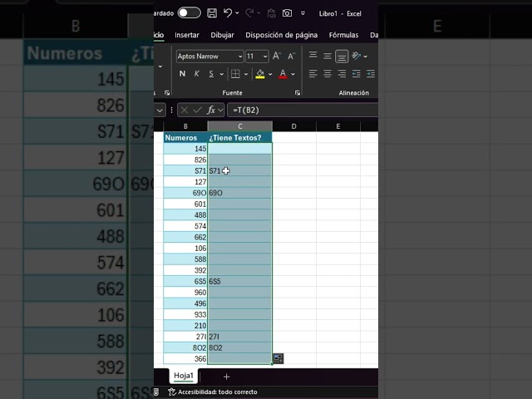The image size is (532, 399).
Task: Select column C cell showing S71
Action: pyautogui.click(x=239, y=170)
